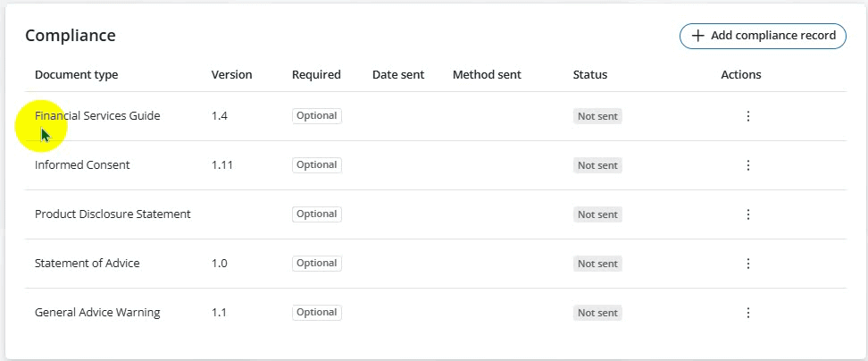Click the Version column header
The height and width of the screenshot is (361, 868).
pos(231,75)
